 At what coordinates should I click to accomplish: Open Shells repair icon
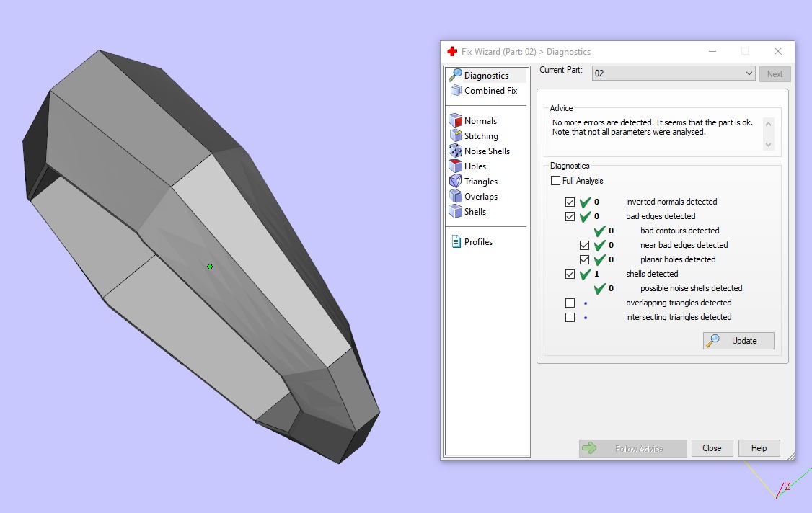click(455, 211)
